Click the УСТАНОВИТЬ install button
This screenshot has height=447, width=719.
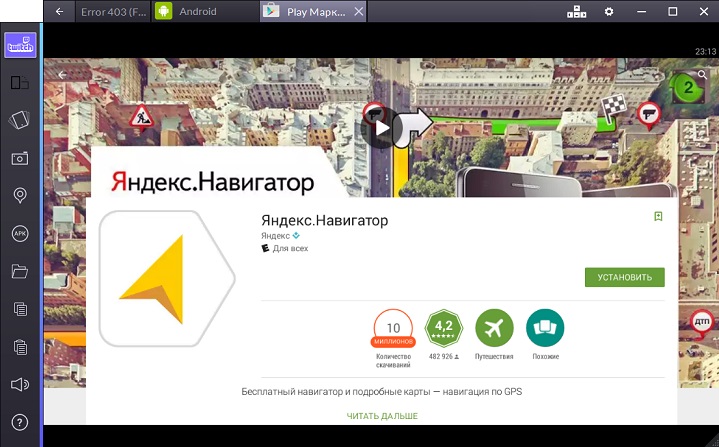[x=625, y=277]
